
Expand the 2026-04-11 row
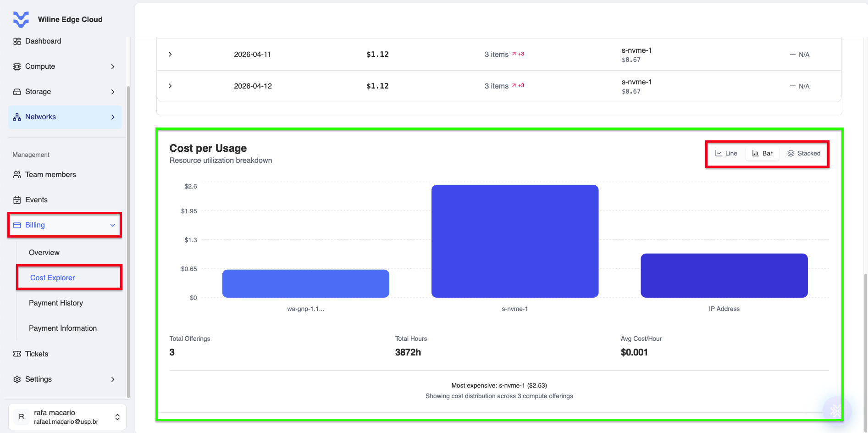[170, 54]
